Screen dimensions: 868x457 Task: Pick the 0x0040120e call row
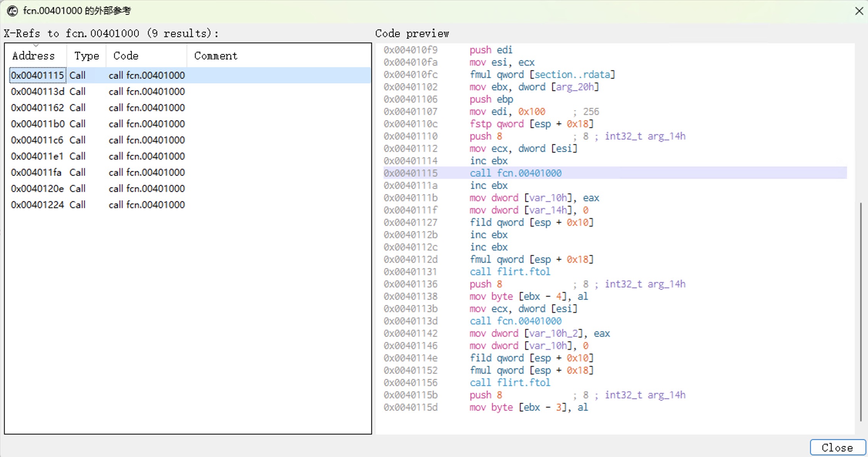[x=37, y=188]
